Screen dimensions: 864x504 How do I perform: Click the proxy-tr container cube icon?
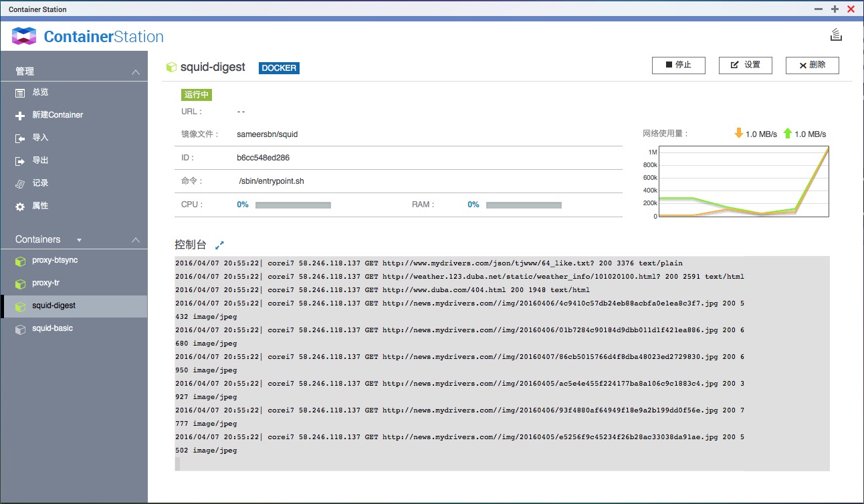point(20,283)
